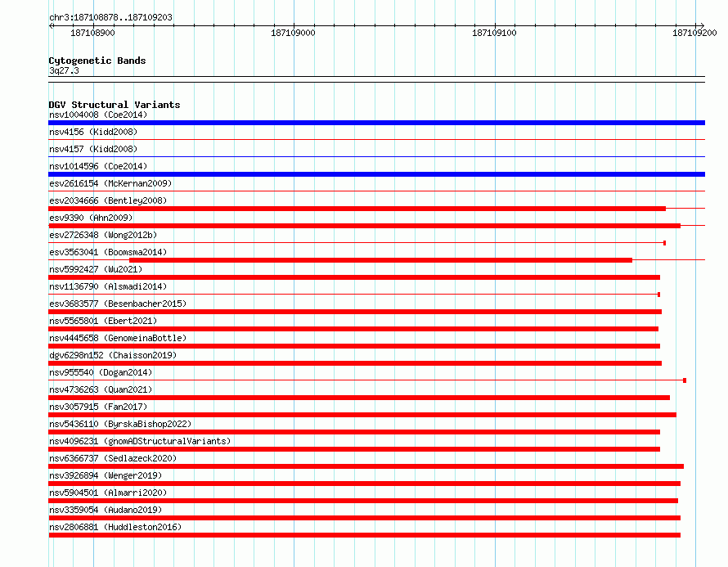Click the 187109000 ruler position label
The image size is (728, 567).
click(293, 33)
